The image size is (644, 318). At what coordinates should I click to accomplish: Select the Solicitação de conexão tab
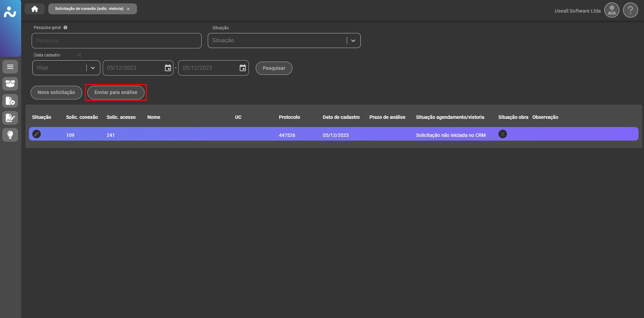pyautogui.click(x=89, y=9)
